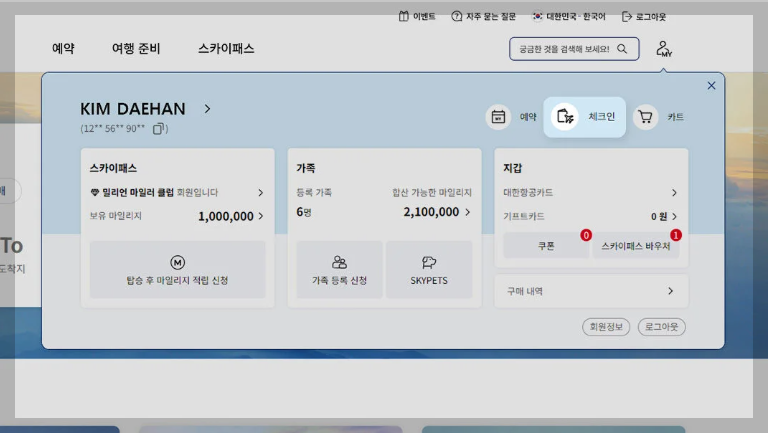Select the 카트 quick tab label

pyautogui.click(x=675, y=117)
